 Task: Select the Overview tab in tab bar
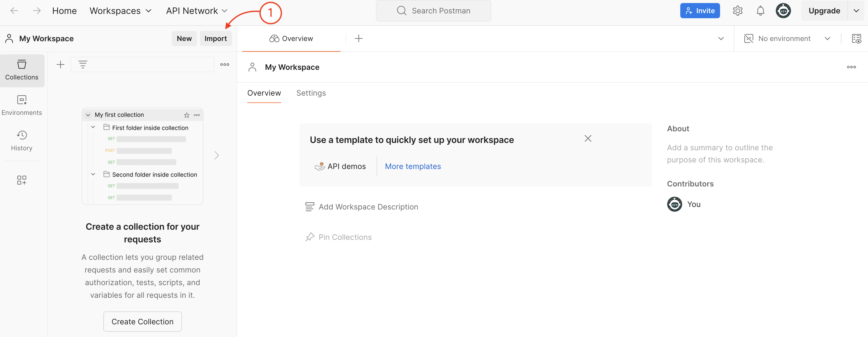click(291, 39)
